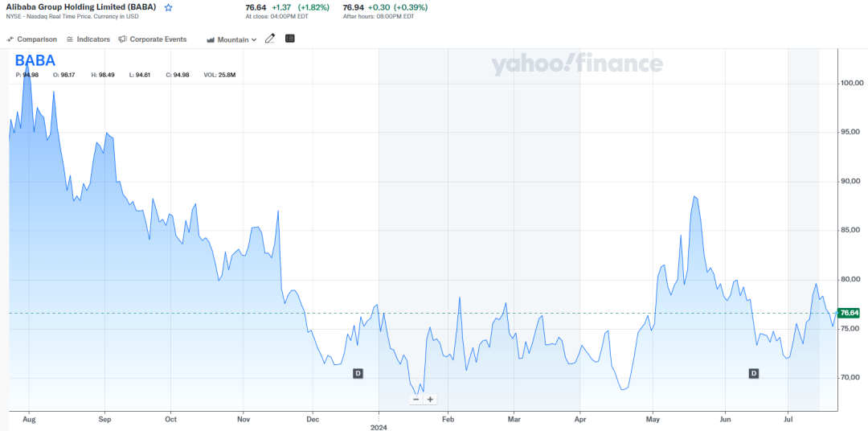
Task: Open the Indicators menu
Action: coord(88,39)
